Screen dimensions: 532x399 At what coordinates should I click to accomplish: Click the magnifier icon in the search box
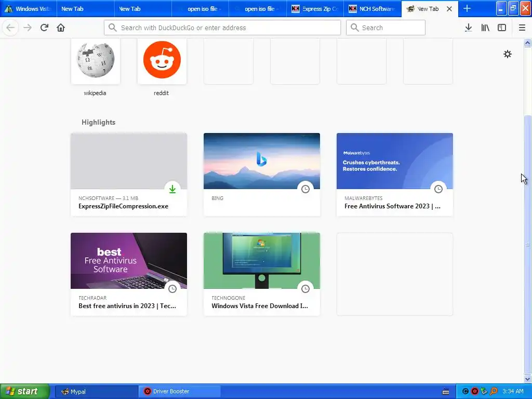pos(354,28)
